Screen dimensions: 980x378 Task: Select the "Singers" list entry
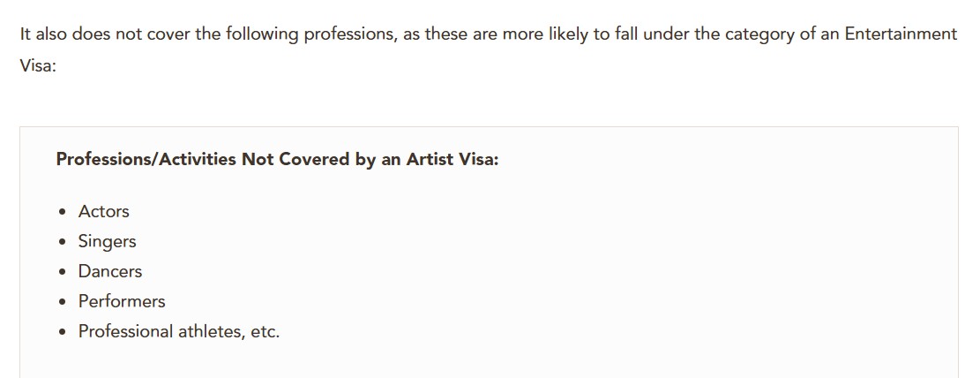point(107,242)
